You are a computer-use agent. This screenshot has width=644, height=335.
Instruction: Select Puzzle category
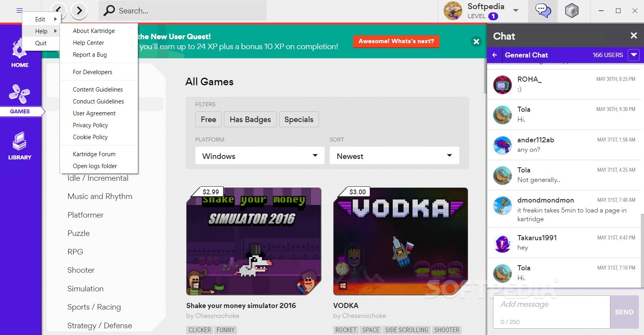[x=78, y=233]
